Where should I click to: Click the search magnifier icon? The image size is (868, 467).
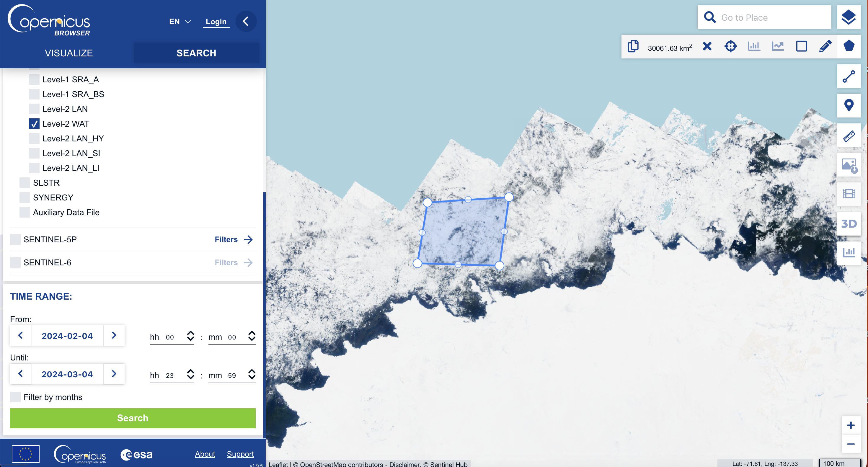pyautogui.click(x=710, y=17)
